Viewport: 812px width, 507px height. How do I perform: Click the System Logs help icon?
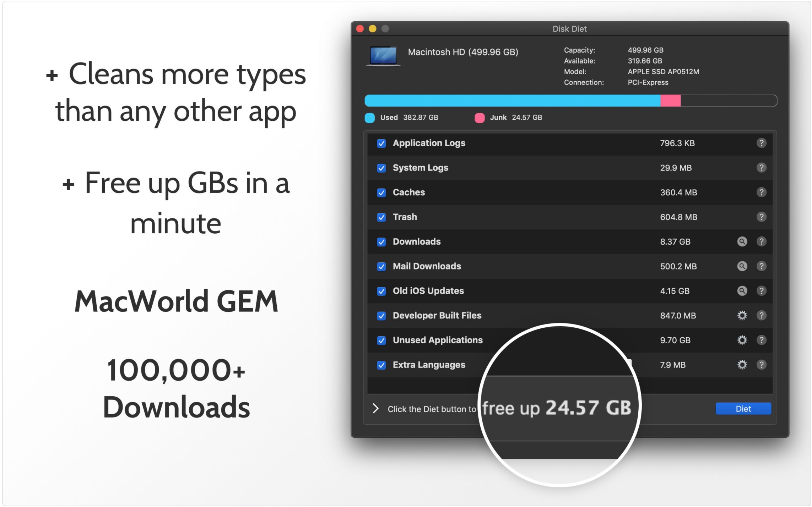click(761, 168)
